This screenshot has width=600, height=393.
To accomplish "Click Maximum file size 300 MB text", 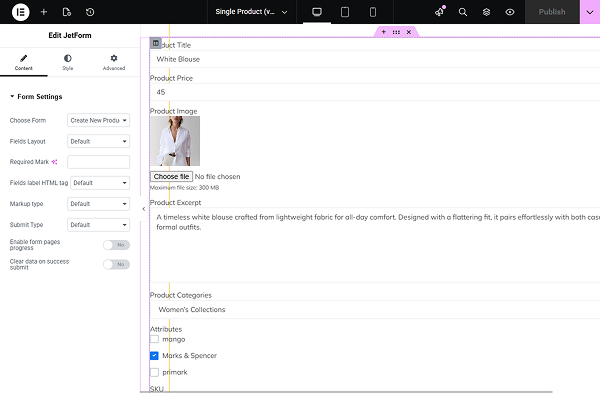I will [x=184, y=188].
